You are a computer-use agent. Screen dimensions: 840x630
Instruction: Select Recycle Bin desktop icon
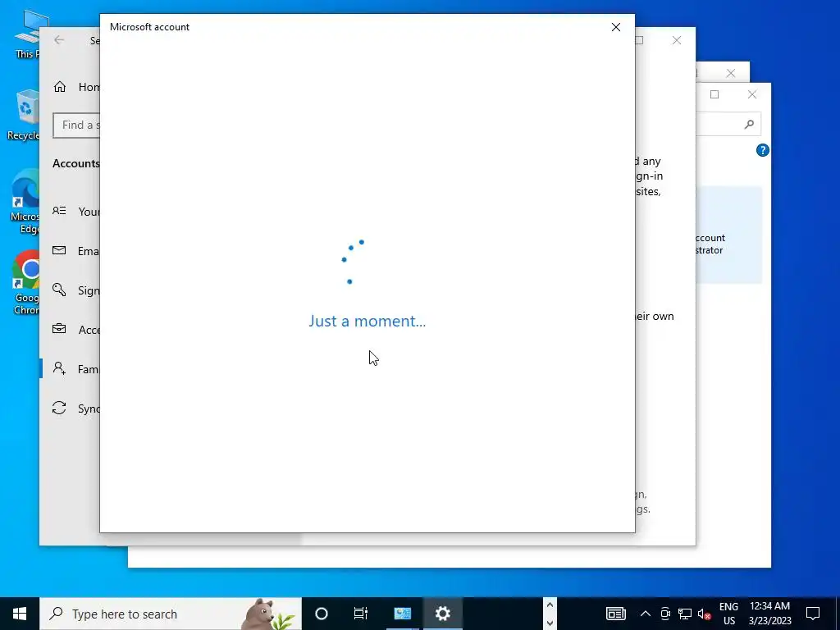pyautogui.click(x=24, y=115)
